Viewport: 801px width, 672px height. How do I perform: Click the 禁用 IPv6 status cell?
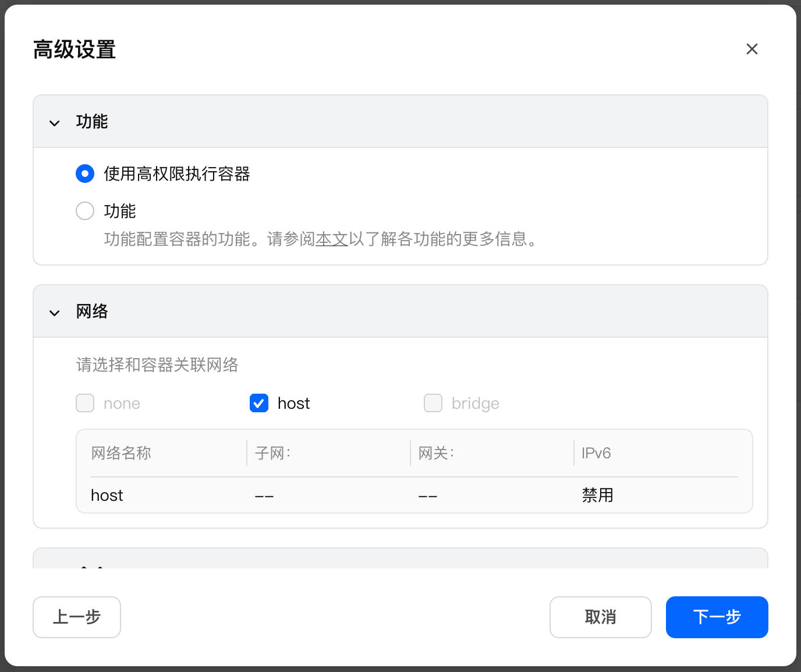[597, 495]
